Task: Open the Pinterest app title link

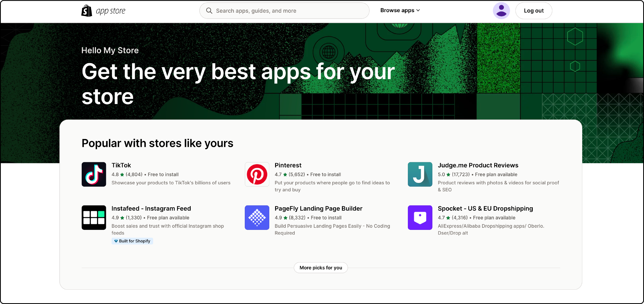Action: 288,165
